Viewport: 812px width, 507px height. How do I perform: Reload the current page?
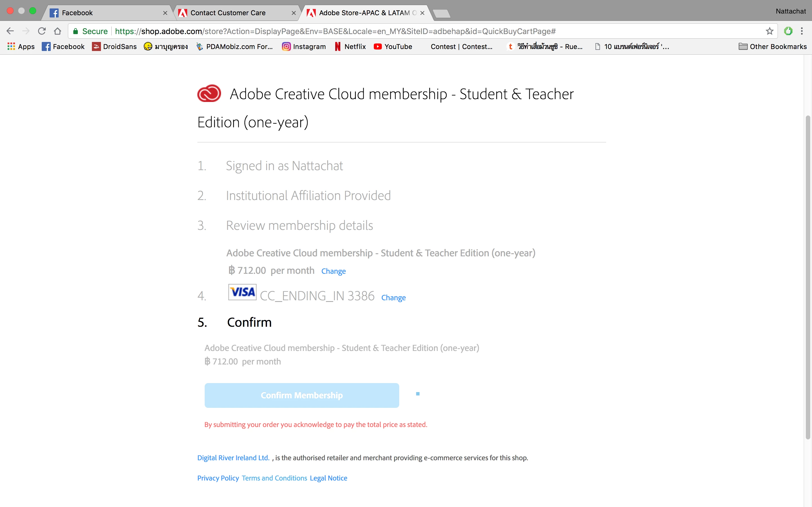coord(42,31)
